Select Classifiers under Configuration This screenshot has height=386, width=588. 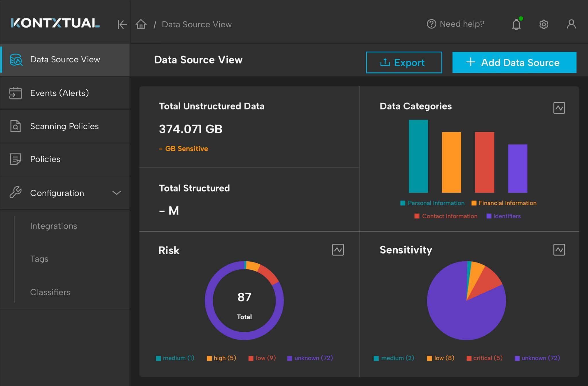50,292
